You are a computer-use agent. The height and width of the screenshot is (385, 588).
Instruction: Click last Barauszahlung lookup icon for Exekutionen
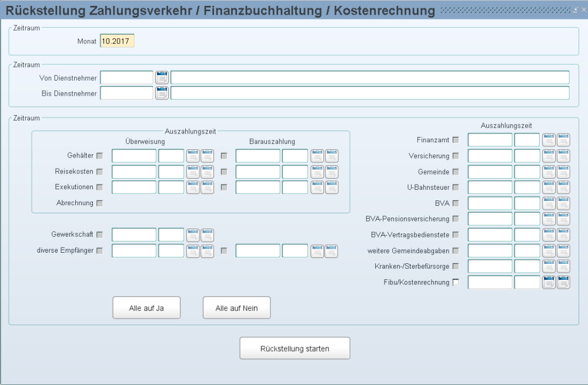[332, 188]
